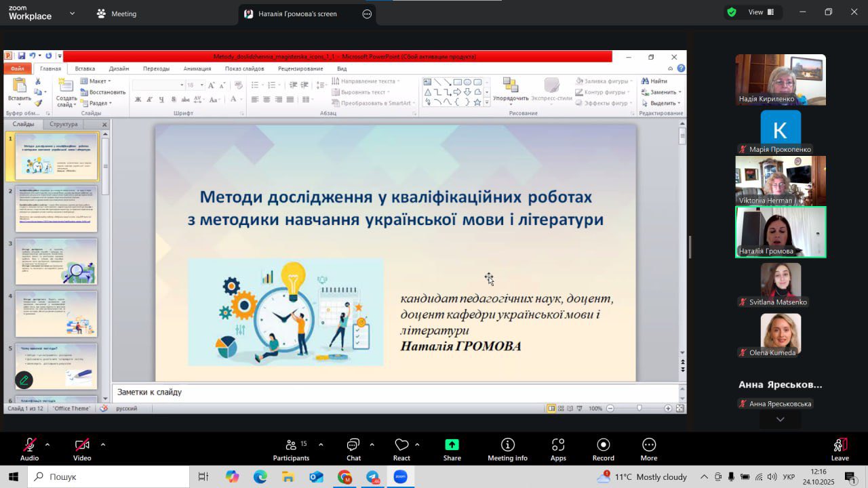Expand more participants chevron below video list
Image resolution: width=868 pixels, height=488 pixels.
(x=781, y=420)
